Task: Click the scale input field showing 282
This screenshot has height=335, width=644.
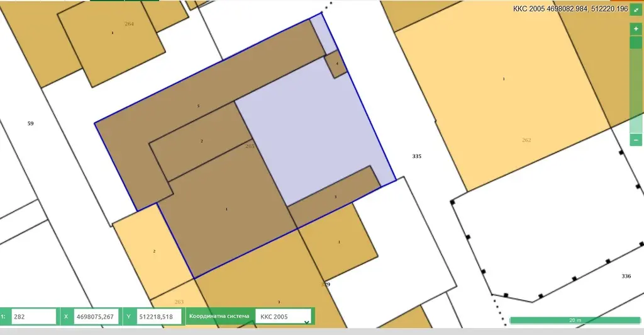Action: pyautogui.click(x=33, y=317)
